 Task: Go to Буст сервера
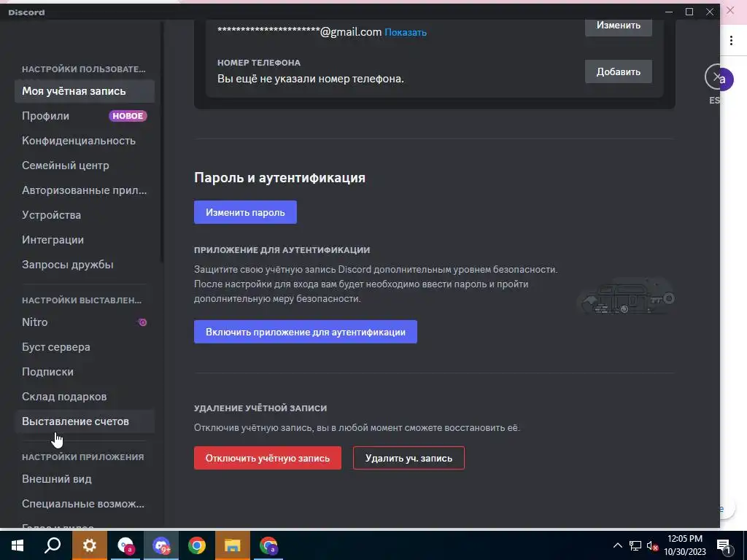click(85, 347)
